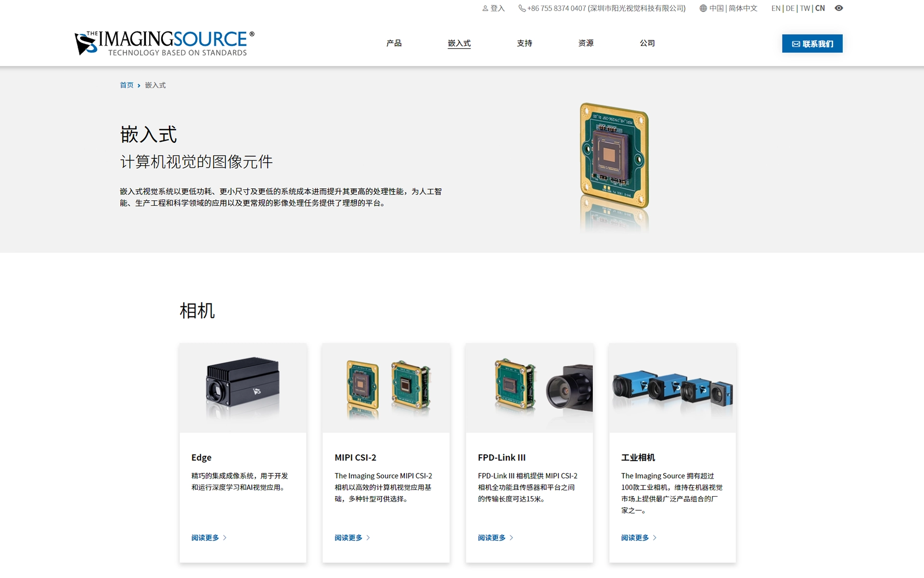This screenshot has height=578, width=924.
Task: Click the envelope icon on contact button
Action: pyautogui.click(x=796, y=44)
